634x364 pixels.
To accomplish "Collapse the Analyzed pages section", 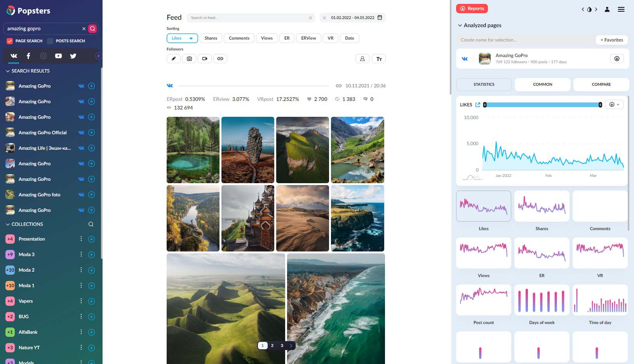I will pyautogui.click(x=460, y=26).
